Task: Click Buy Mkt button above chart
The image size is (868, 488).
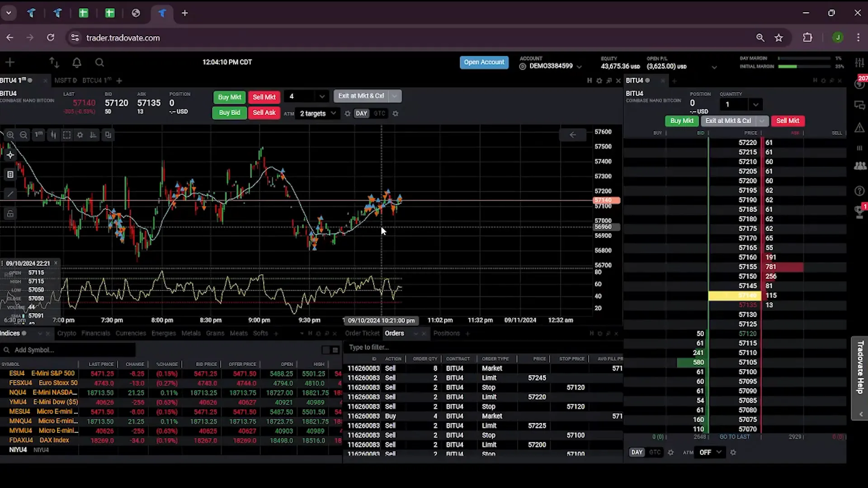Action: pyautogui.click(x=230, y=97)
